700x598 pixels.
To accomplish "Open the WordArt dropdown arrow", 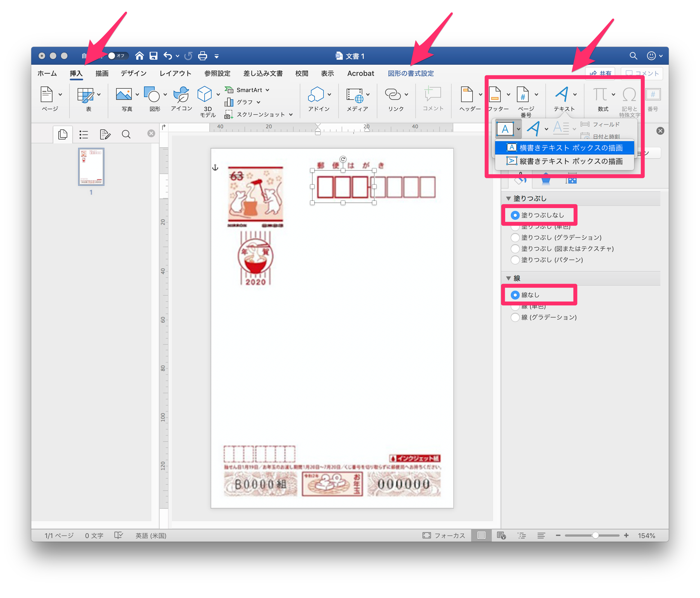I will (546, 129).
